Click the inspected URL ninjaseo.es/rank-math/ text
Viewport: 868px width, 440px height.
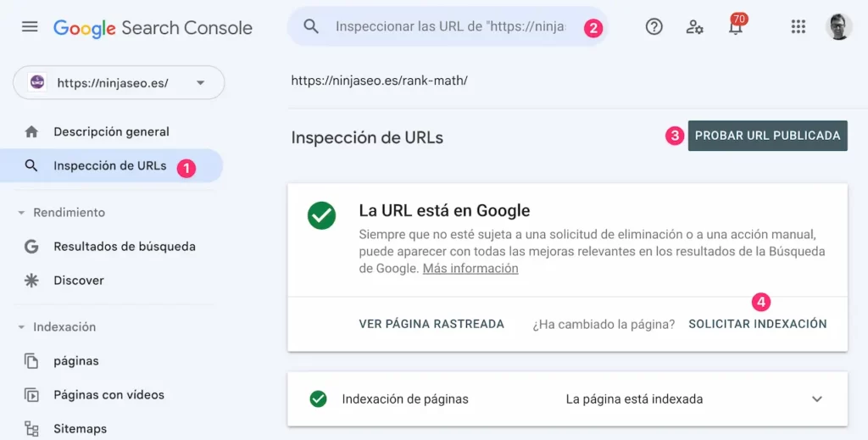tap(379, 81)
